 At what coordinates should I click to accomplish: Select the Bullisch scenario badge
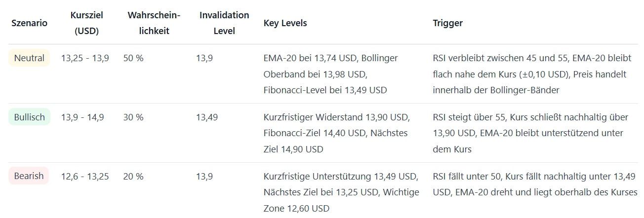click(x=29, y=117)
